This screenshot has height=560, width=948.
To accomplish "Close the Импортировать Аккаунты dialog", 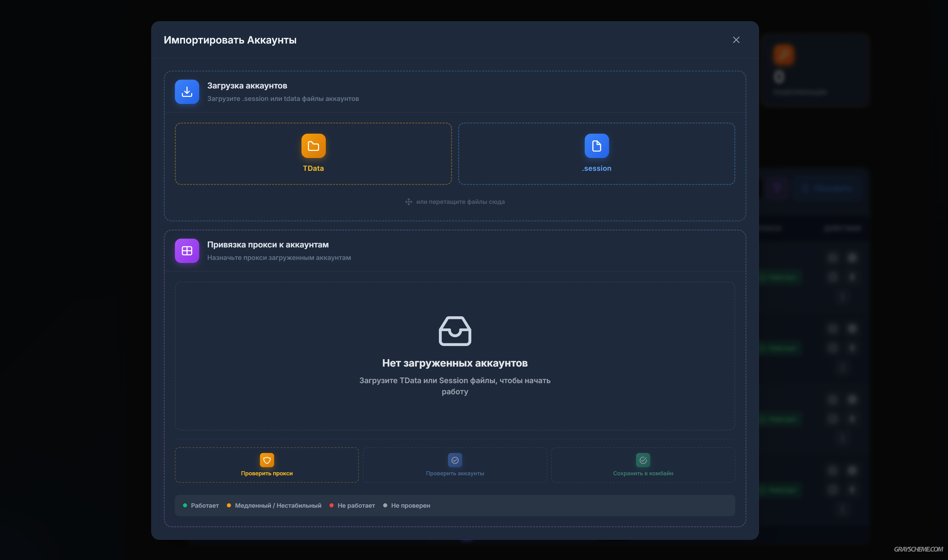I will [736, 40].
